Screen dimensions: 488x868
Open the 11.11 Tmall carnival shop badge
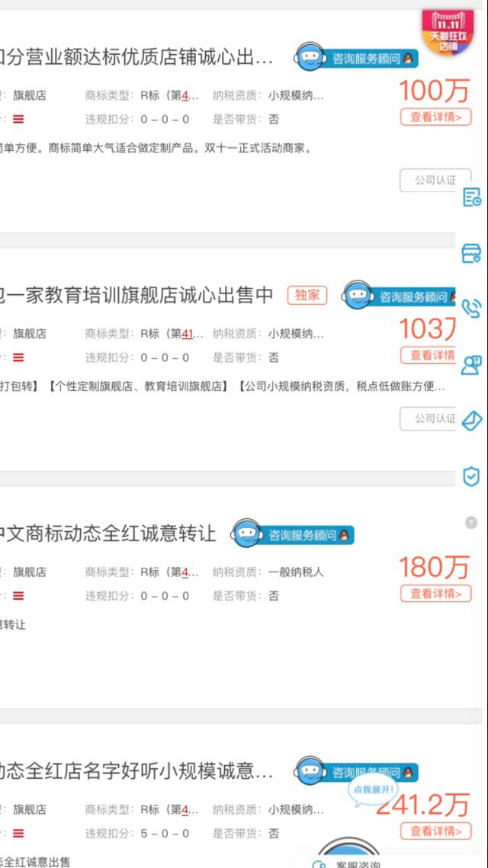point(448,32)
